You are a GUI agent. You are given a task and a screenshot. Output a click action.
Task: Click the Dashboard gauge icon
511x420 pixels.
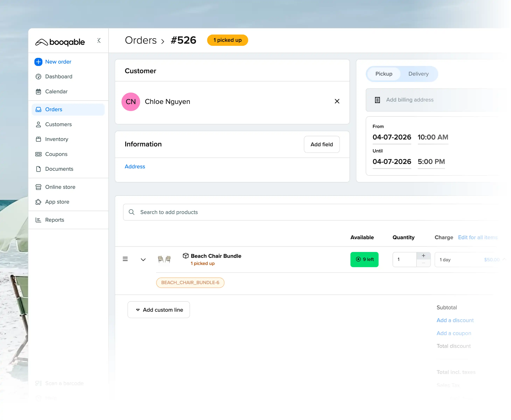(38, 77)
